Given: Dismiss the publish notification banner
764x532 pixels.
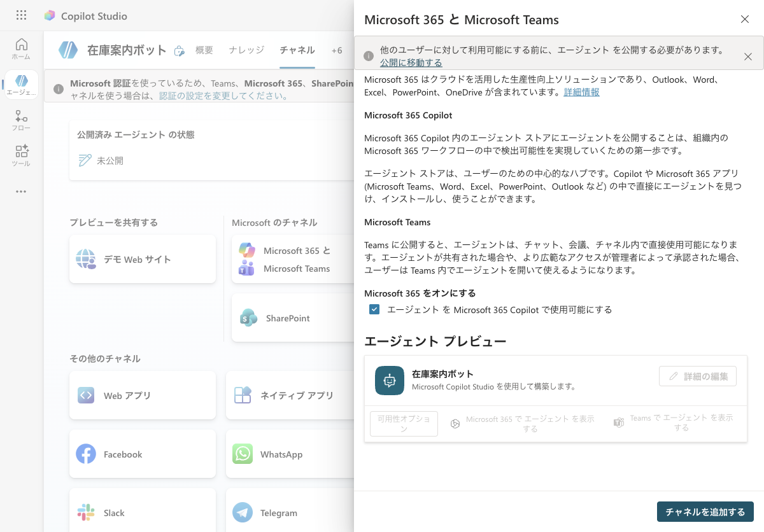Looking at the screenshot, I should [x=748, y=57].
